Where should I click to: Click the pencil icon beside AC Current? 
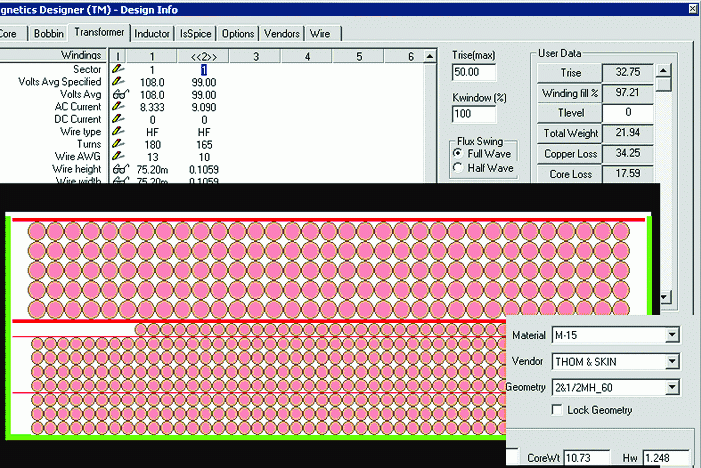[x=118, y=106]
